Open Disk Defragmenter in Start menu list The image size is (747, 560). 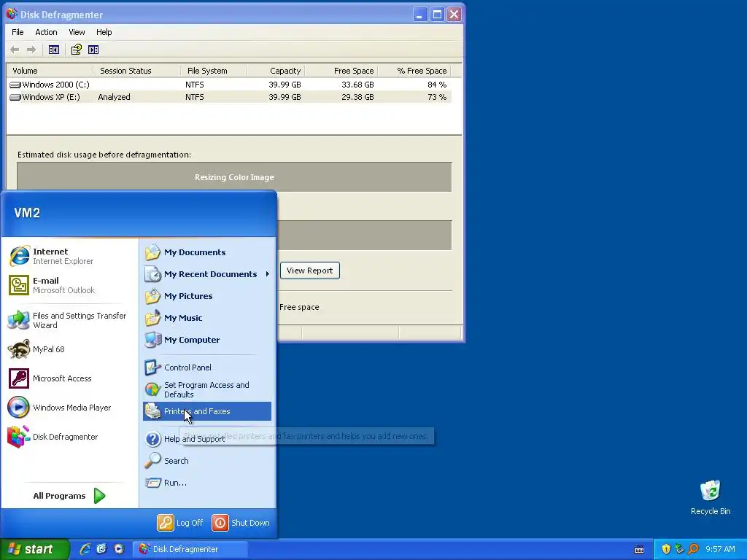click(69, 437)
